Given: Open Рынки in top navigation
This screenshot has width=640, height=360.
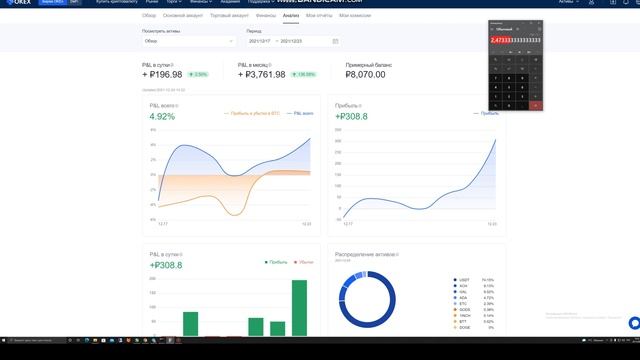Looking at the screenshot, I should click(x=152, y=2).
